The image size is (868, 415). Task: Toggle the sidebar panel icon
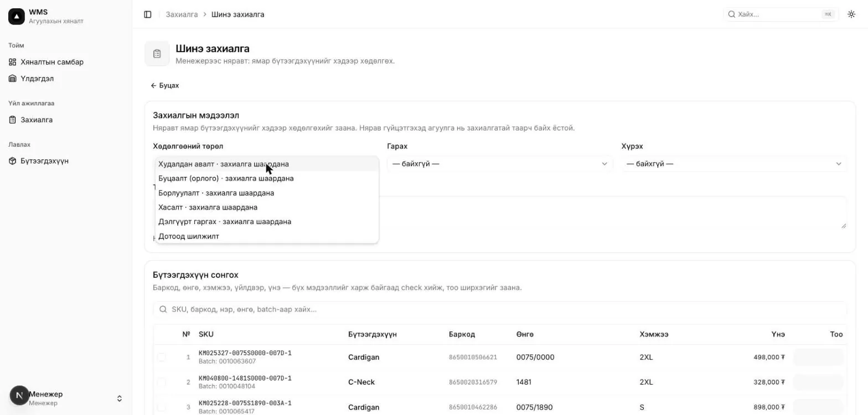tap(148, 14)
